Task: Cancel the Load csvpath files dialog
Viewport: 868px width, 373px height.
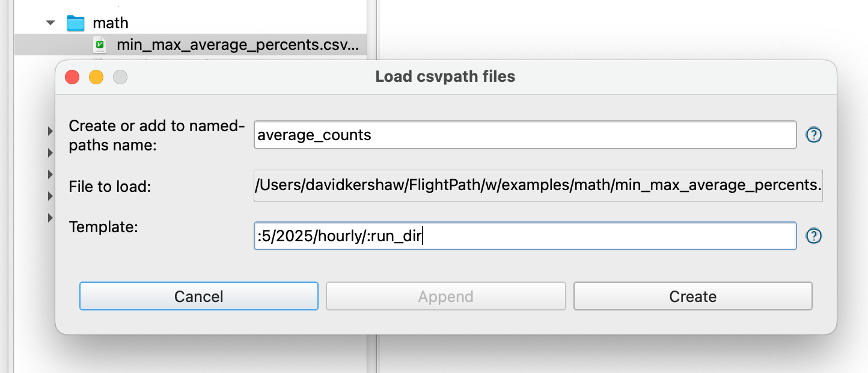Action: coord(199,297)
